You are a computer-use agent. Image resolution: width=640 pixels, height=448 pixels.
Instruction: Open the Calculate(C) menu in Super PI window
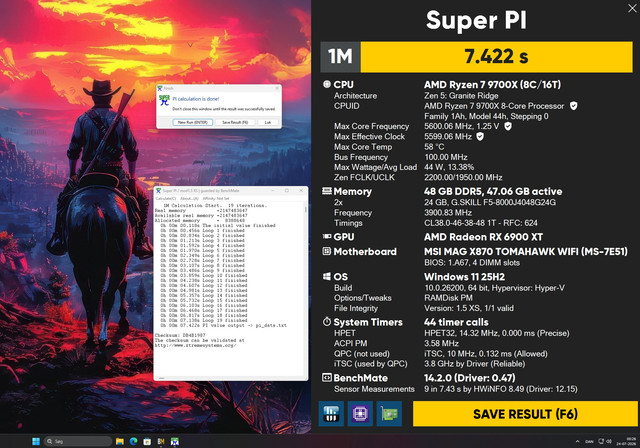click(x=166, y=198)
